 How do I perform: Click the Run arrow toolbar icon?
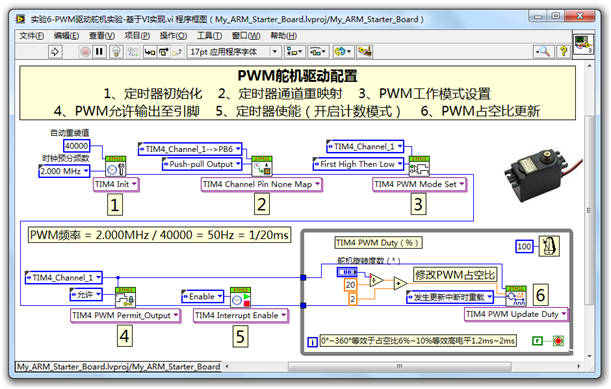(55, 51)
